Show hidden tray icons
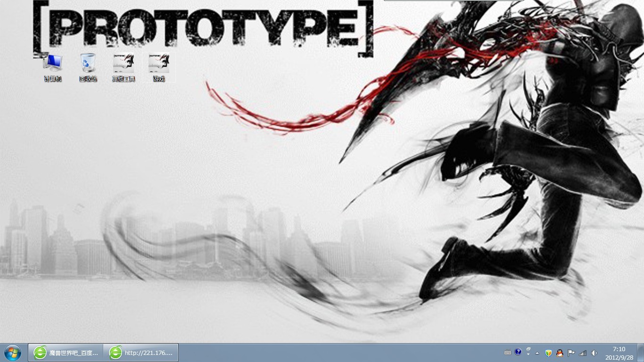Image resolution: width=644 pixels, height=362 pixels. pos(537,353)
